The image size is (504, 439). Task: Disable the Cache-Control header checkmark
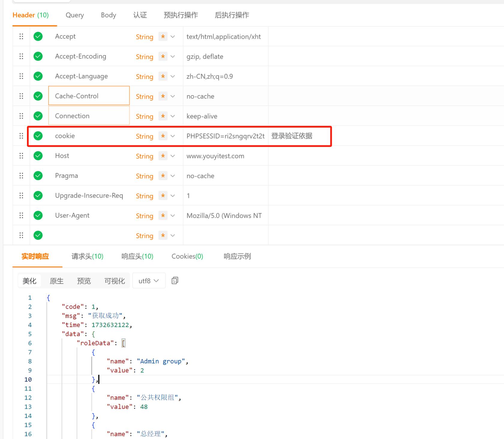pyautogui.click(x=38, y=96)
